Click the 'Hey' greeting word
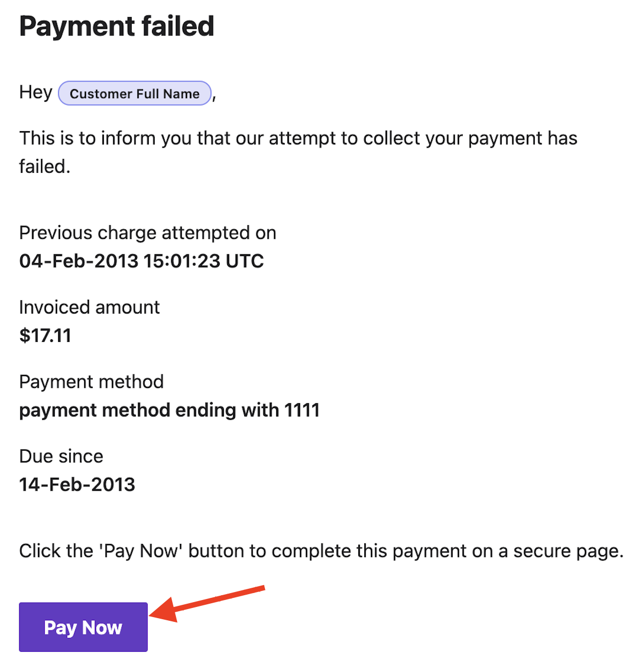 (x=36, y=92)
